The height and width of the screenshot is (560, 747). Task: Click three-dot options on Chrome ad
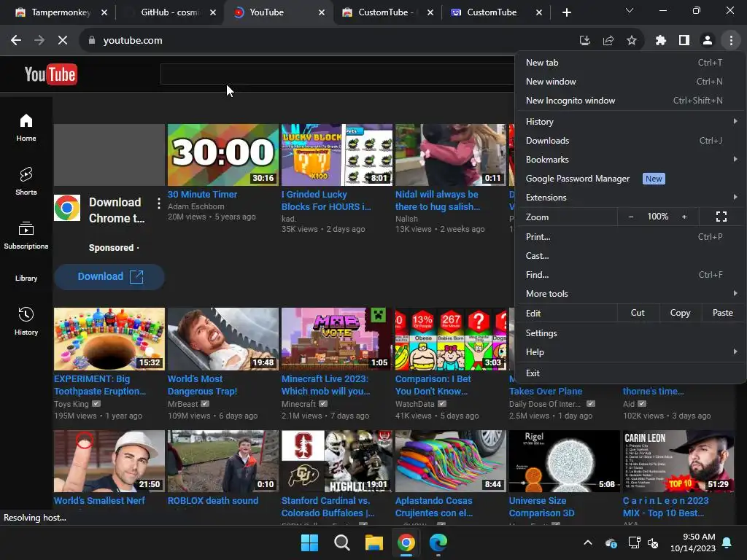click(x=158, y=204)
